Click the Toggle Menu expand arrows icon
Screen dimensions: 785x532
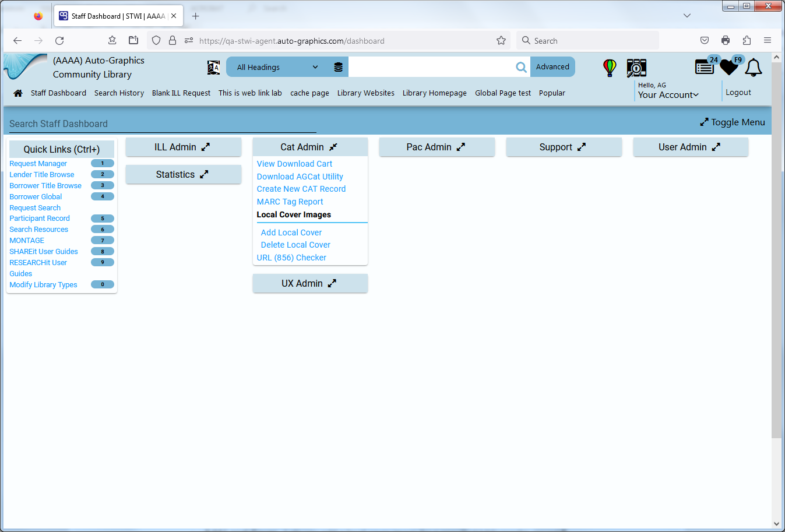704,122
